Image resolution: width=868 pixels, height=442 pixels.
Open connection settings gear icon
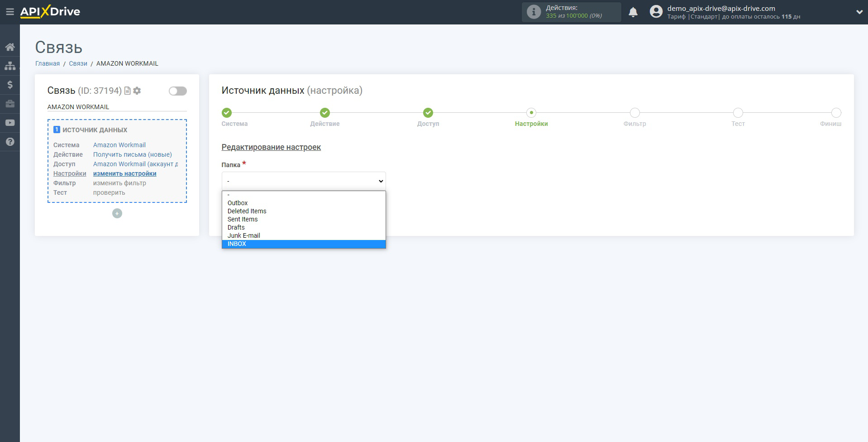coord(137,91)
